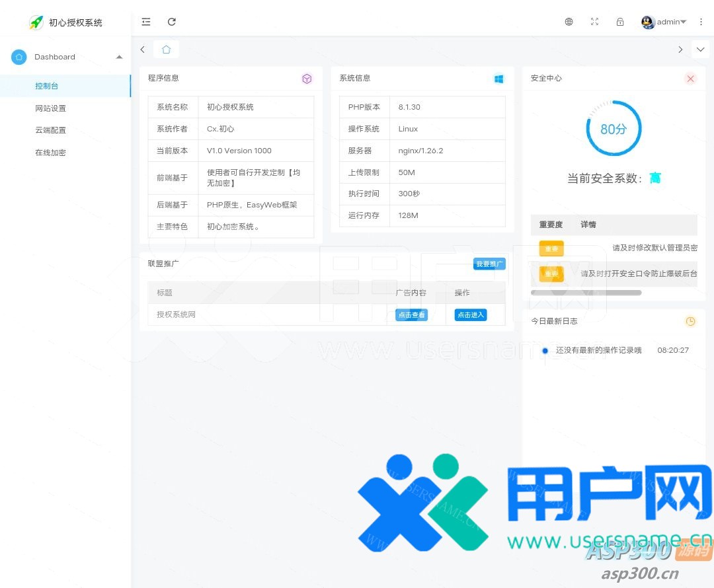Click the refresh page icon
Viewport: 714px width, 588px height.
(x=172, y=22)
